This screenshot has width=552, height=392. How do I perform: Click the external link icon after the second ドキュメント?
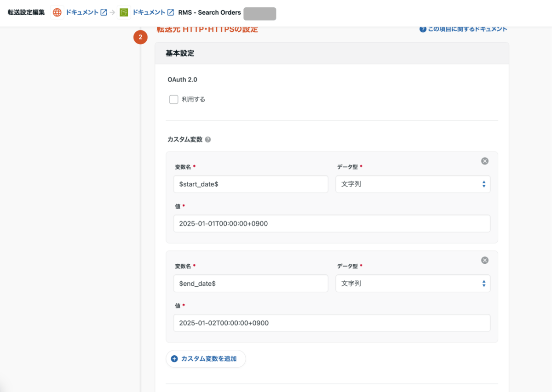170,12
